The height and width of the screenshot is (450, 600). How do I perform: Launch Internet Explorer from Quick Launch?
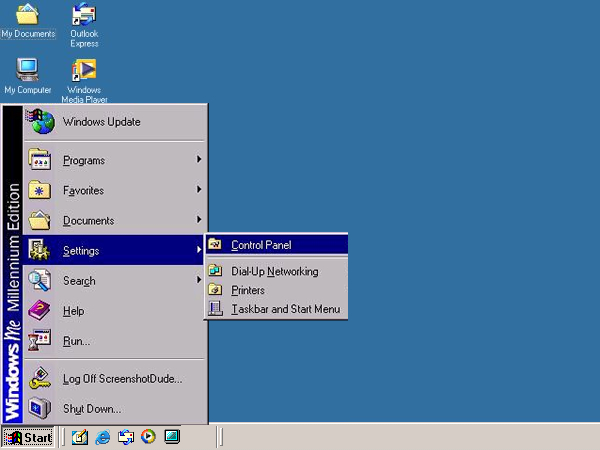103,437
